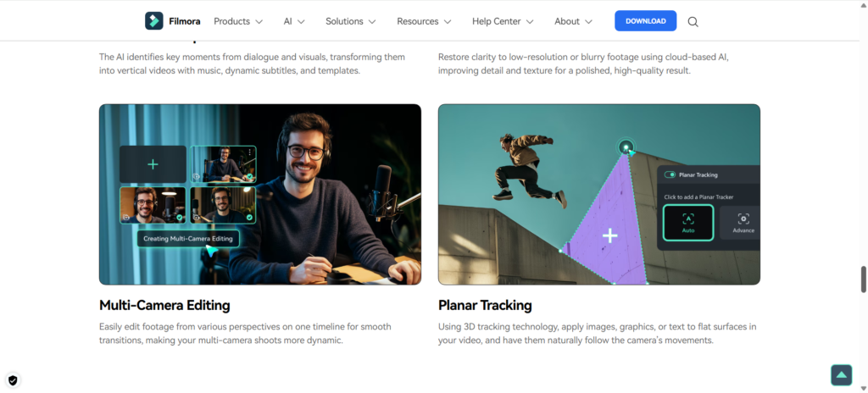Screen dimensions: 868x393
Task: Click the blue DOWNLOAD button
Action: point(645,21)
